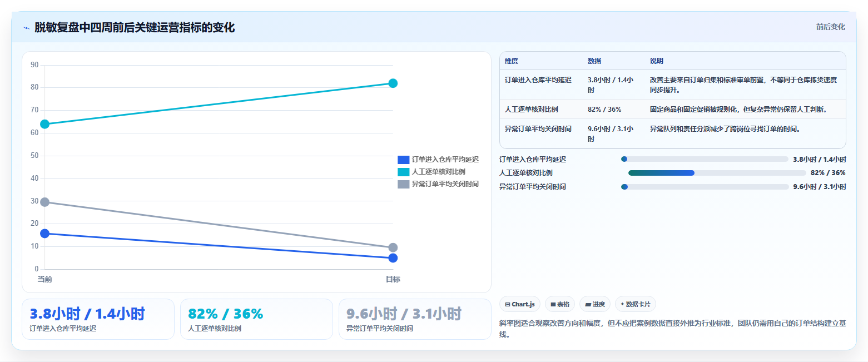Select the 表格 chip

[560, 304]
